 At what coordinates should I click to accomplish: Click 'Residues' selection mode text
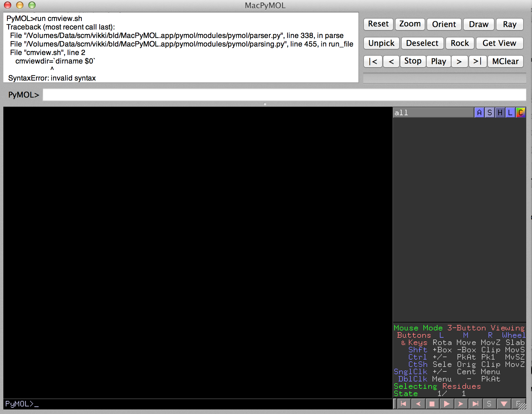pyautogui.click(x=461, y=386)
